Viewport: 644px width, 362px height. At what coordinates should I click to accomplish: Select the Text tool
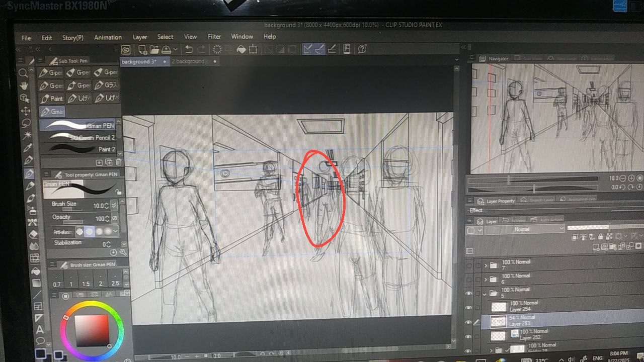[x=40, y=330]
